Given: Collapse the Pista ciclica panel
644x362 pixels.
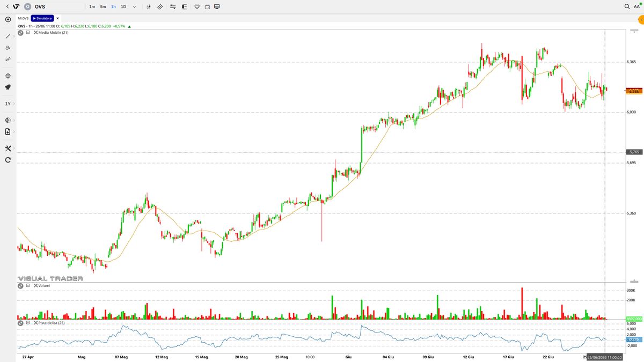Looking at the screenshot, I should pyautogui.click(x=28, y=323).
